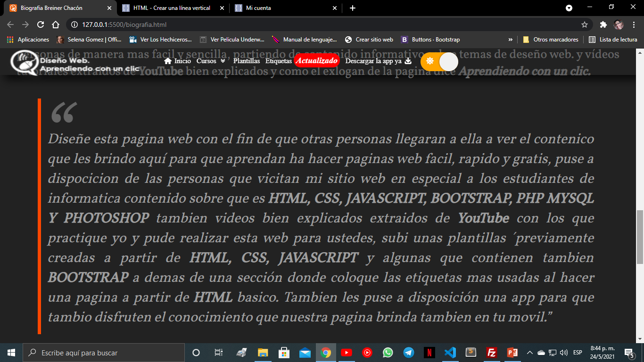Open OneDrive cloud tray icon

pyautogui.click(x=541, y=353)
